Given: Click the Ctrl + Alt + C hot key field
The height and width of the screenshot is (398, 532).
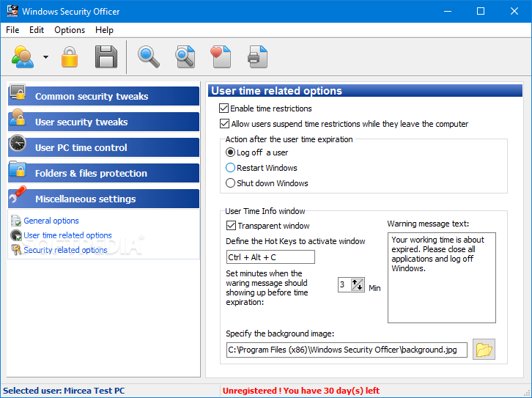Looking at the screenshot, I should click(x=270, y=257).
